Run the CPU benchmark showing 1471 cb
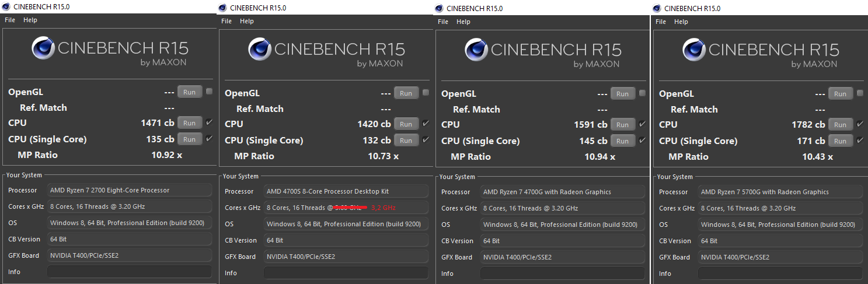The width and height of the screenshot is (868, 284). point(190,123)
